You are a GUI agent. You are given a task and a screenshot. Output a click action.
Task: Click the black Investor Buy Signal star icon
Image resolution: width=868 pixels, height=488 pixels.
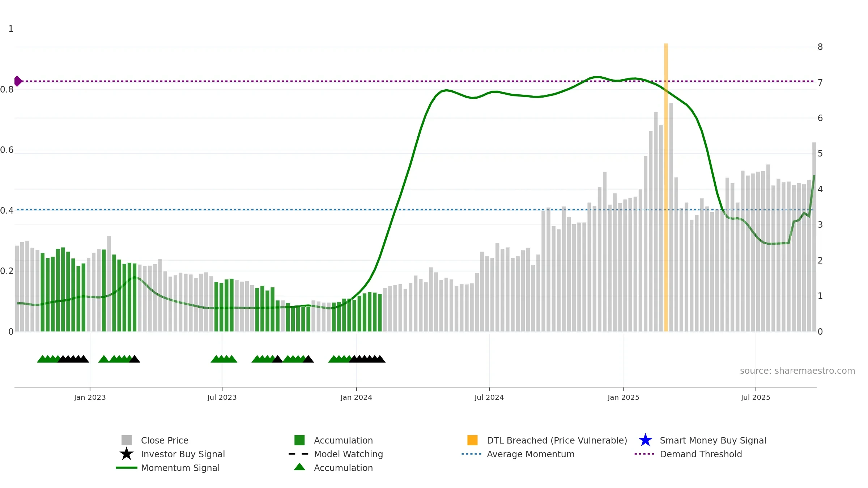pos(127,454)
